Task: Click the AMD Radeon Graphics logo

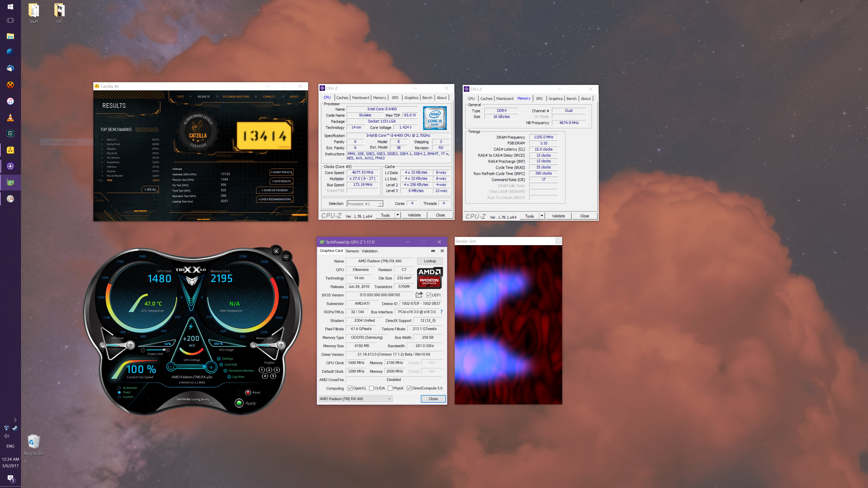Action: pyautogui.click(x=430, y=278)
